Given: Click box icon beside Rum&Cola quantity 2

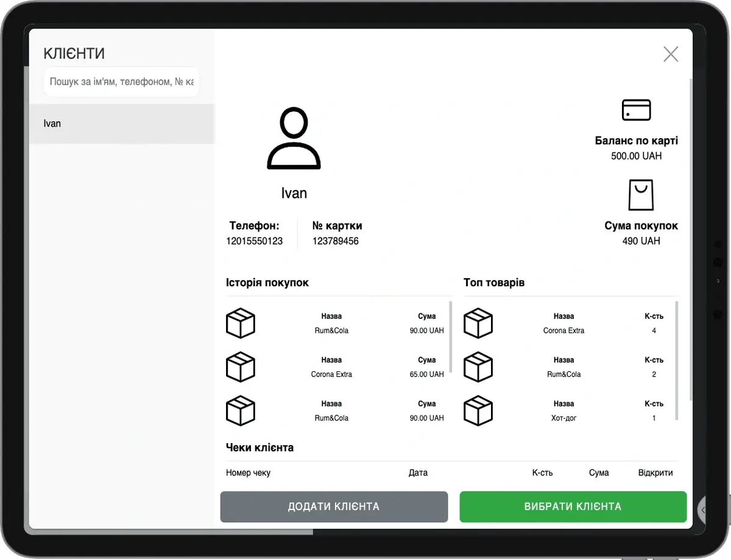Looking at the screenshot, I should [x=478, y=367].
